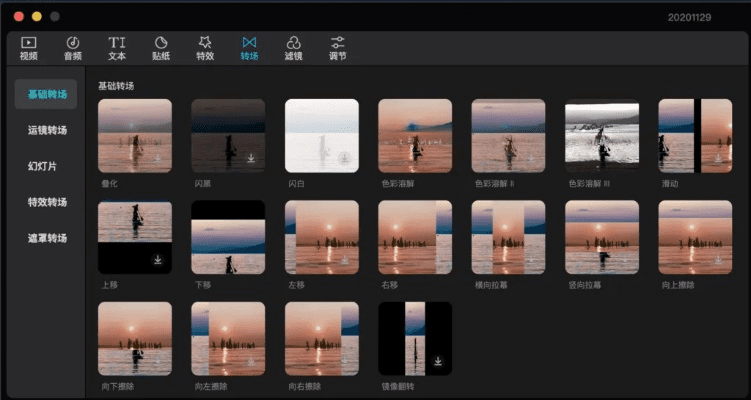Screen dimensions: 751x400
Task: Click download icon on 镜像翻转 thumbnail
Action: click(x=437, y=360)
